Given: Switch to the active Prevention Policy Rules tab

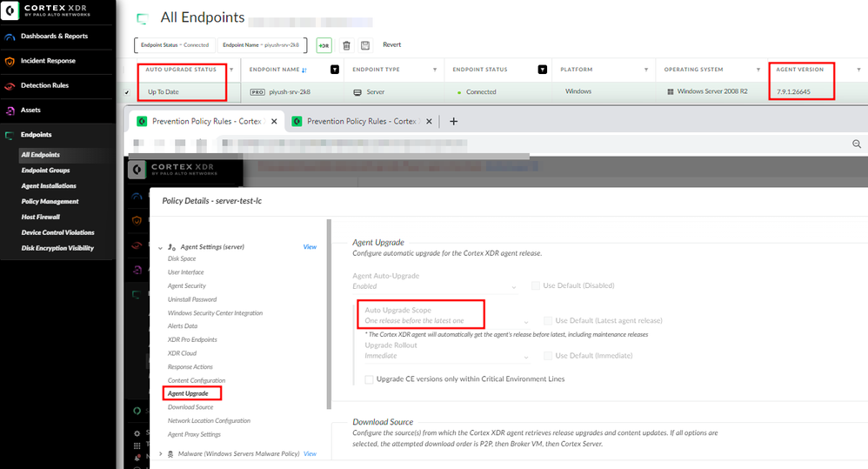Looking at the screenshot, I should click(206, 121).
